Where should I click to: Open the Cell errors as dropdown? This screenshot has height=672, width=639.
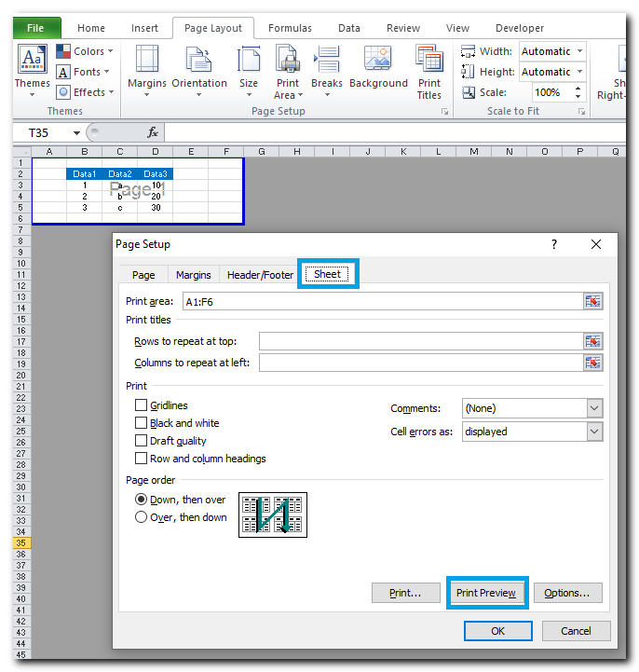click(x=594, y=432)
